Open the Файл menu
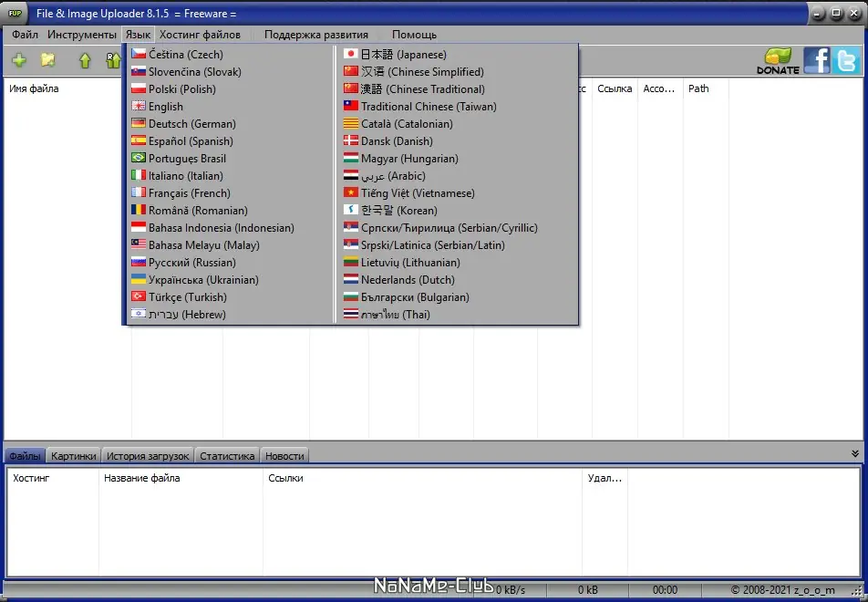Viewport: 868px width, 602px height. click(25, 35)
